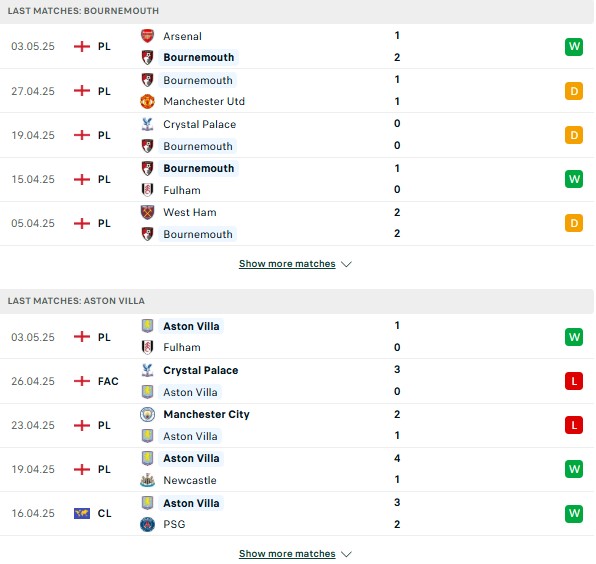Click the Manchester Utd club crest
This screenshot has width=596, height=564.
[147, 101]
